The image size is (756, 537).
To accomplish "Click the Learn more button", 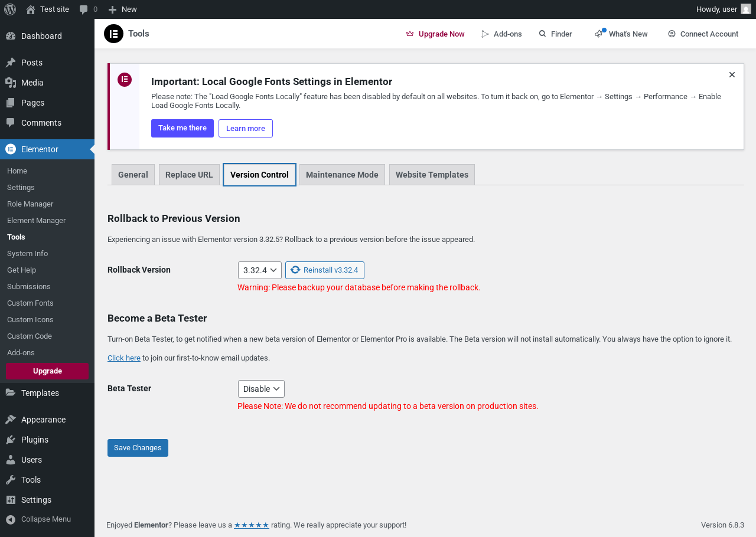I will coord(246,128).
